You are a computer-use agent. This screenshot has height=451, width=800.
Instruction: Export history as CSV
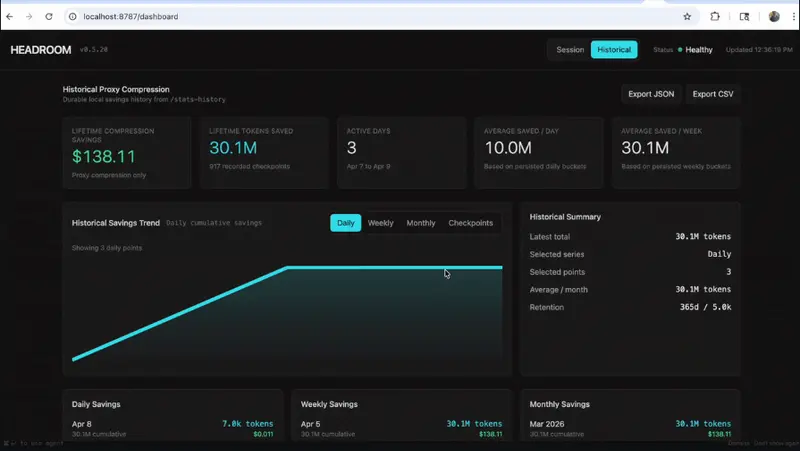tap(713, 94)
